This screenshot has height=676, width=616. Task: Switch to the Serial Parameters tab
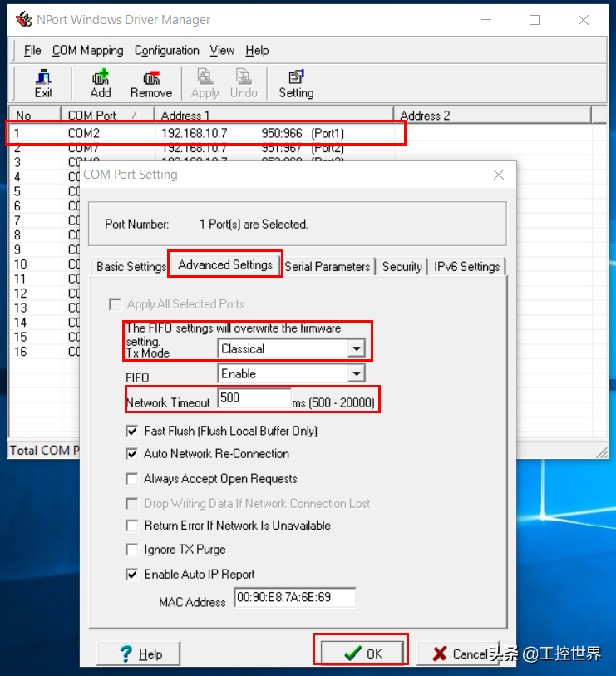click(x=327, y=267)
